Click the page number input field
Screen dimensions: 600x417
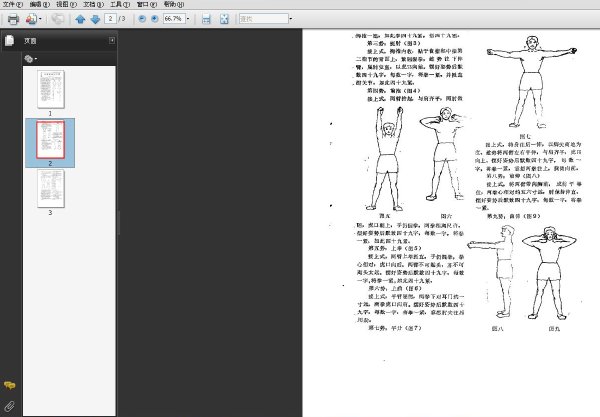[x=110, y=18]
